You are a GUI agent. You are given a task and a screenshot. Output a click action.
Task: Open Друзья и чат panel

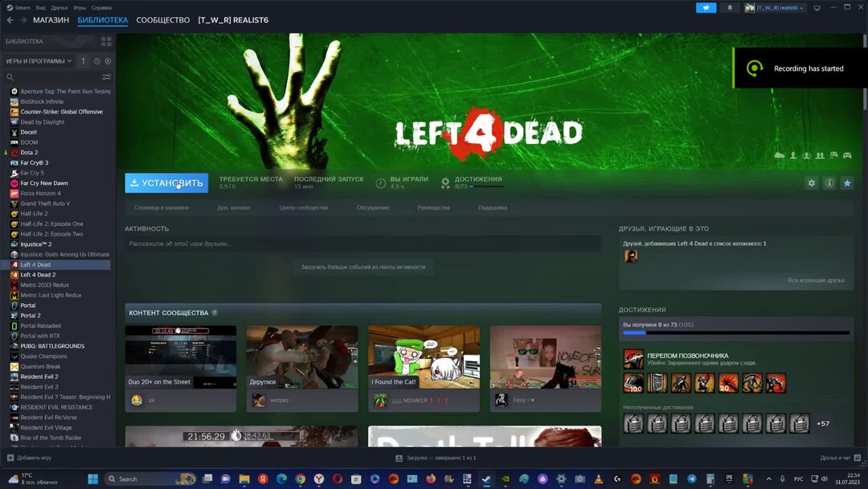[841, 458]
